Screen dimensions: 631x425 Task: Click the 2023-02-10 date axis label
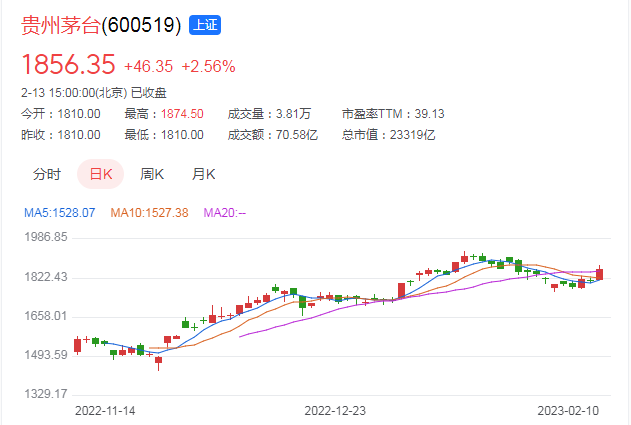coord(568,411)
